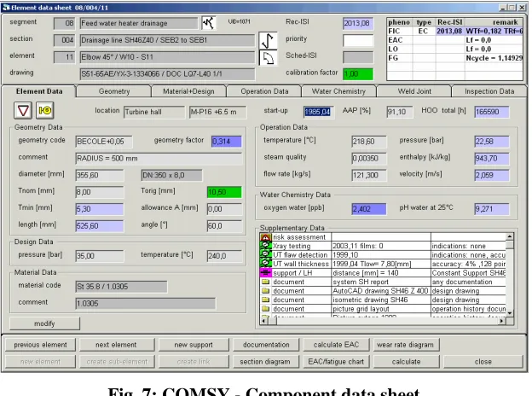The width and height of the screenshot is (532, 396).
Task: Click the Supplementary Data scroll down arrow
Action: (x=510, y=313)
